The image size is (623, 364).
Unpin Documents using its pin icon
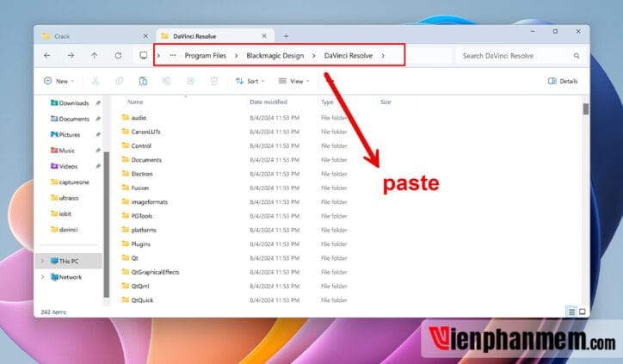click(98, 119)
